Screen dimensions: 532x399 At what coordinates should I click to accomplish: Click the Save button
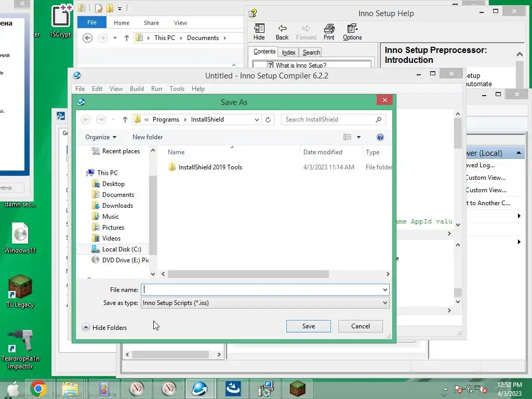tap(309, 326)
